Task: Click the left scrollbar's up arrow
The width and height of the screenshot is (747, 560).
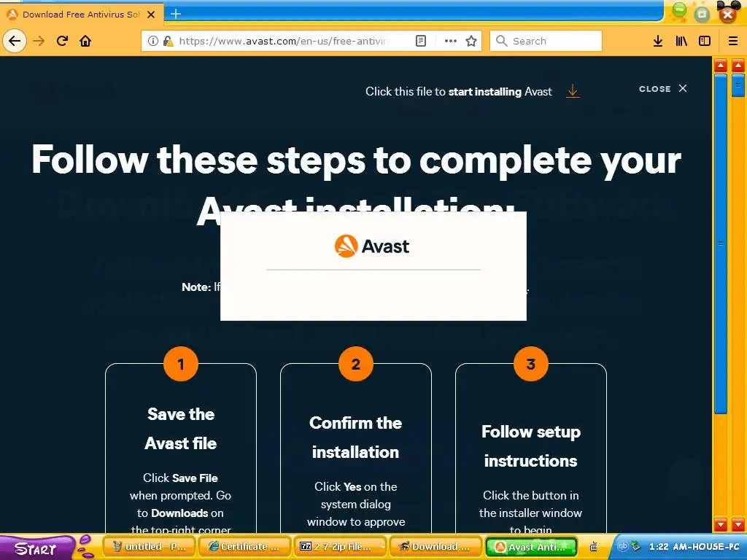Action: pos(720,66)
